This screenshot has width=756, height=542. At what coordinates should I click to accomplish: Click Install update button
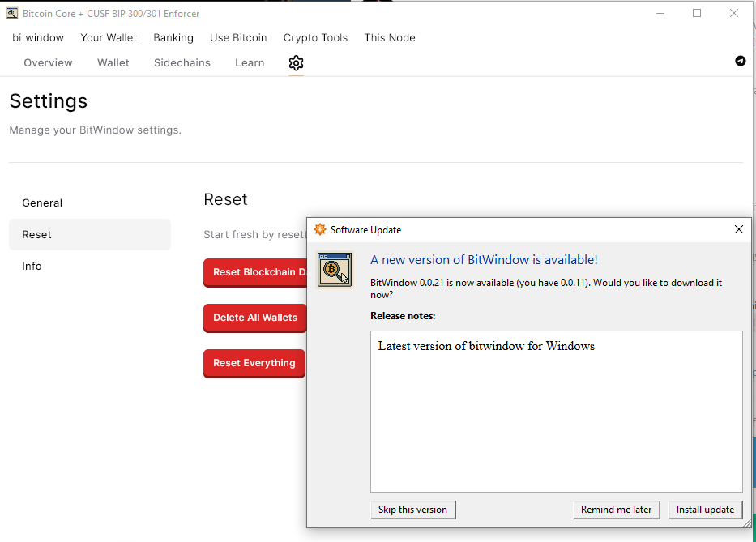click(x=705, y=510)
